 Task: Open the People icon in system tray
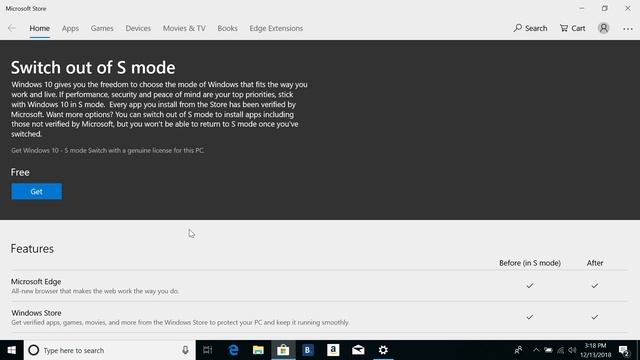pyautogui.click(x=518, y=350)
